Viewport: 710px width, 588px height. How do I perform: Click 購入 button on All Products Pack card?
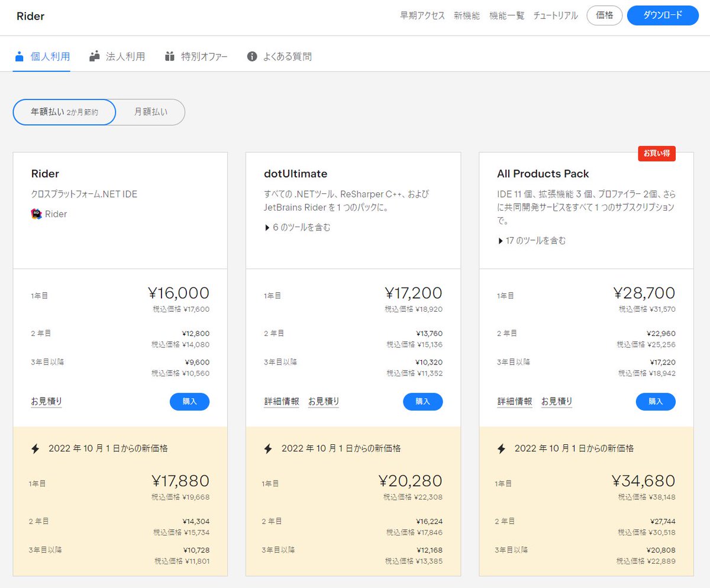pos(656,402)
